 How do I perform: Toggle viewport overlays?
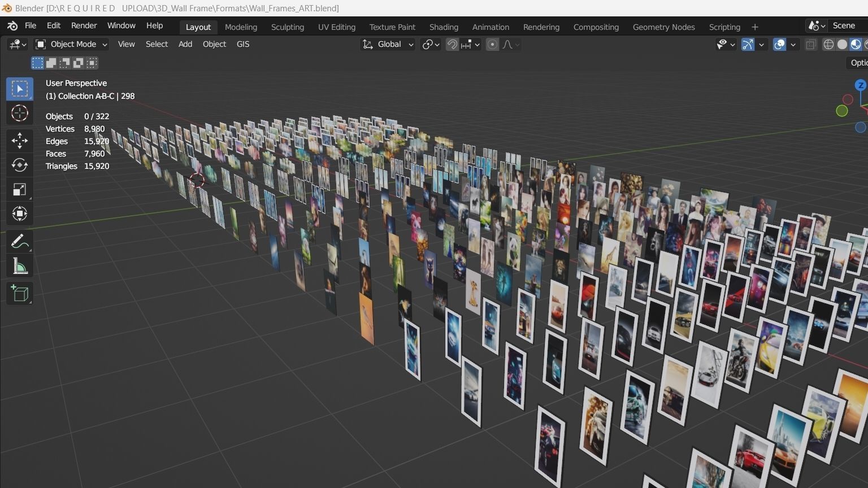click(779, 45)
